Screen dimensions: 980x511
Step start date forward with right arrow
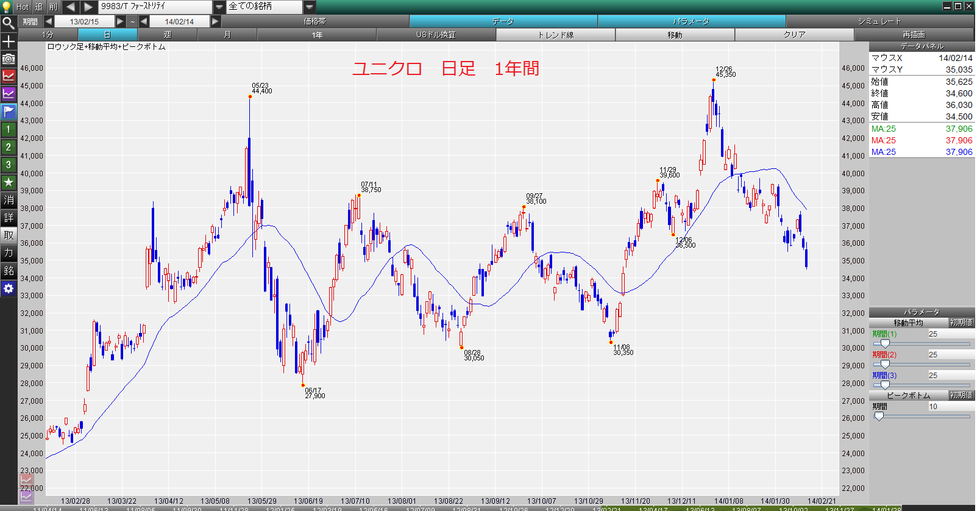(121, 21)
